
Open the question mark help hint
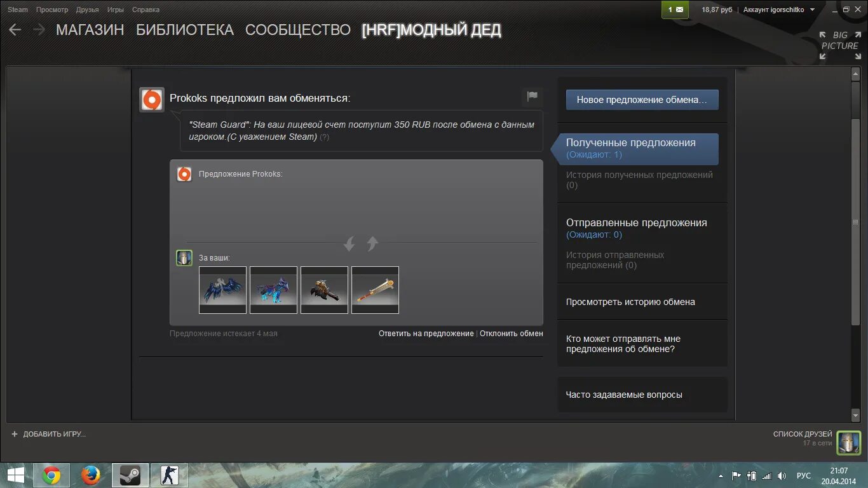[x=324, y=137]
